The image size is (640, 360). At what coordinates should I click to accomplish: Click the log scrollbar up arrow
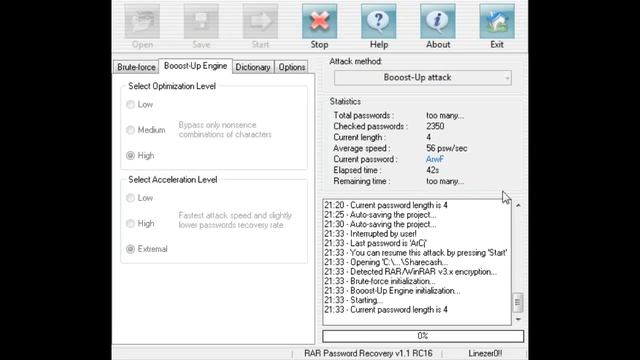pos(518,205)
